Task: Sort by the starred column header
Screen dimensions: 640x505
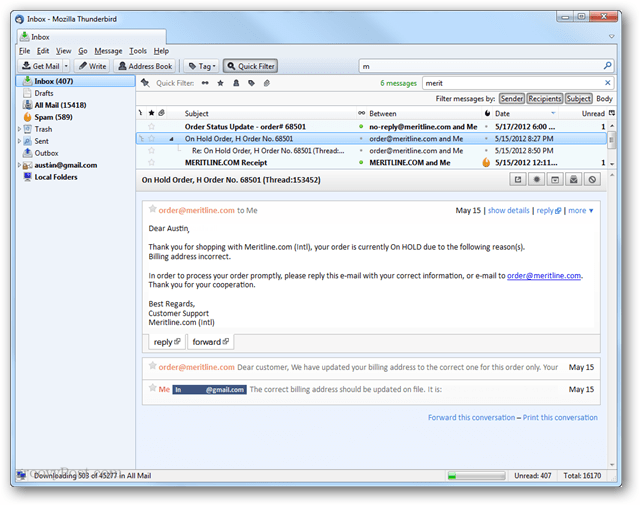Action: pyautogui.click(x=151, y=113)
